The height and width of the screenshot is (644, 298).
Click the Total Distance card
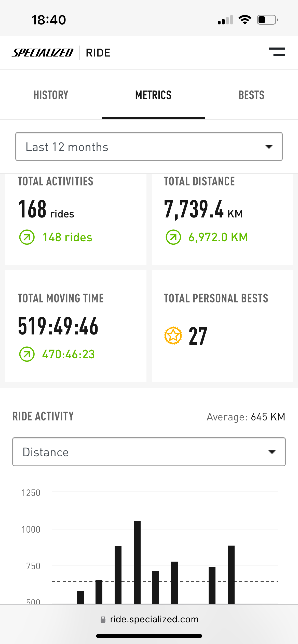222,219
